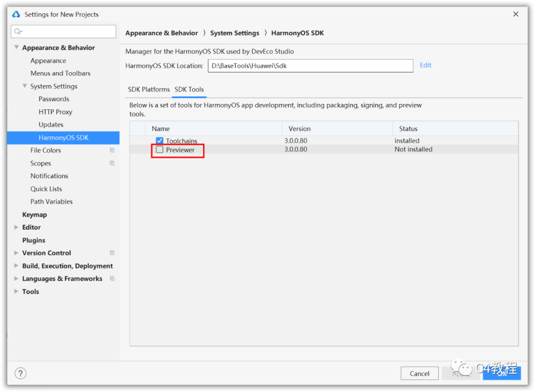Open the File Colors settings
Image resolution: width=535 pixels, height=392 pixels.
point(46,150)
